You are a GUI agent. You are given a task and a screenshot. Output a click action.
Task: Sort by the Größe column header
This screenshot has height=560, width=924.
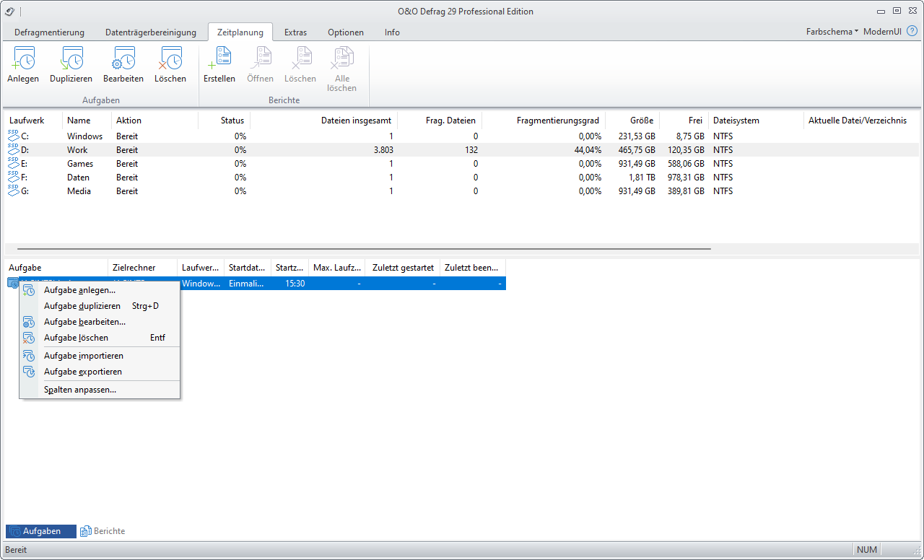[633, 121]
